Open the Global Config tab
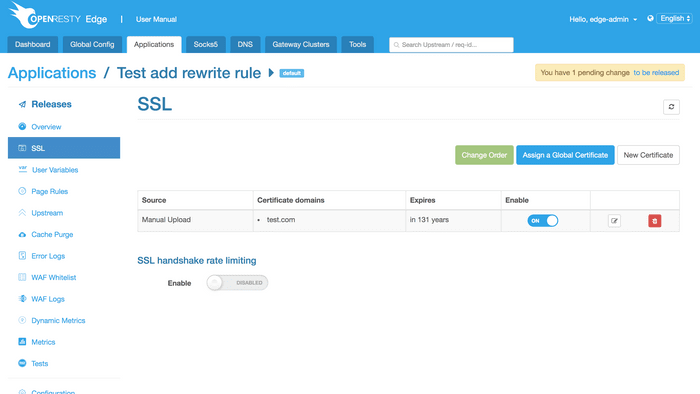This screenshot has width=700, height=394. [92, 45]
